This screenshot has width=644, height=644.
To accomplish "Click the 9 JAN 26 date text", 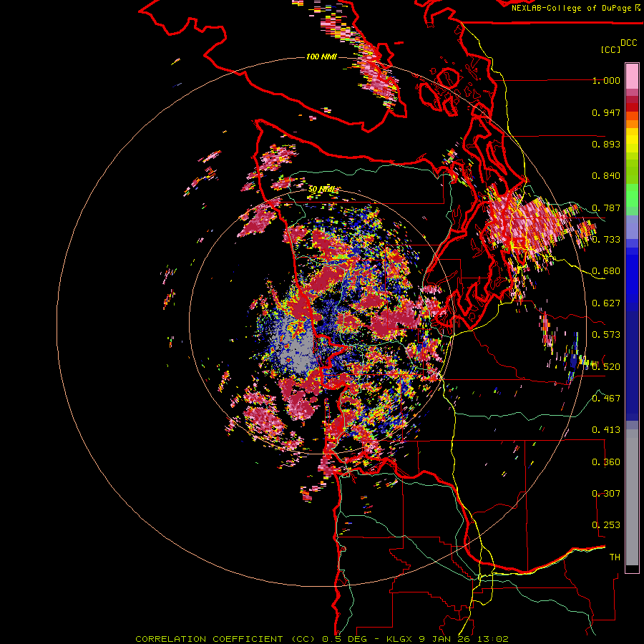I will click(447, 639).
